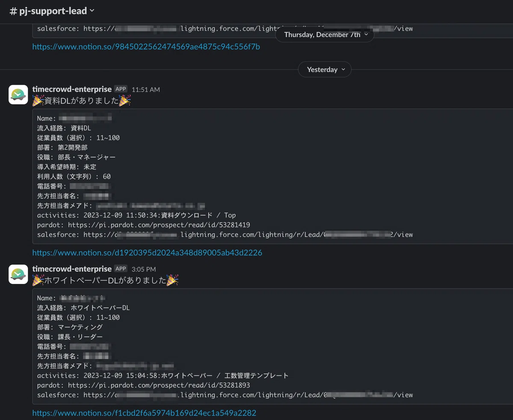The width and height of the screenshot is (513, 420).
Task: Click the line 導入希望時期: 未定
Action: 67,167
